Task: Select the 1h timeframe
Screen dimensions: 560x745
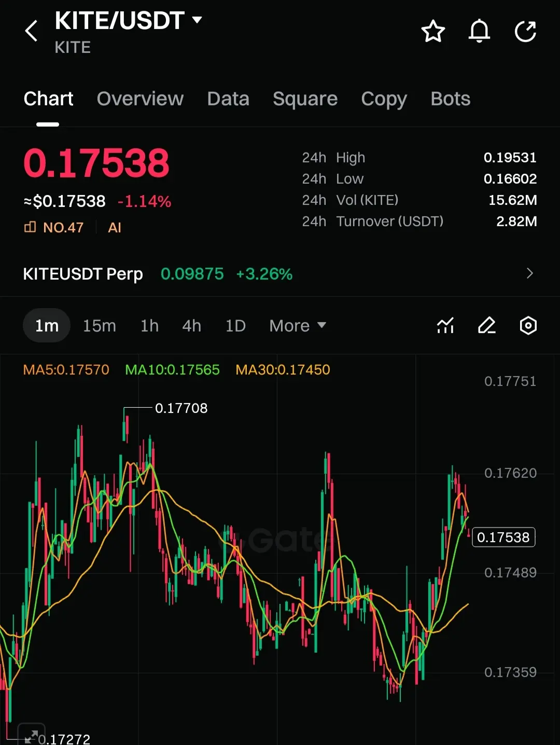Action: [149, 326]
